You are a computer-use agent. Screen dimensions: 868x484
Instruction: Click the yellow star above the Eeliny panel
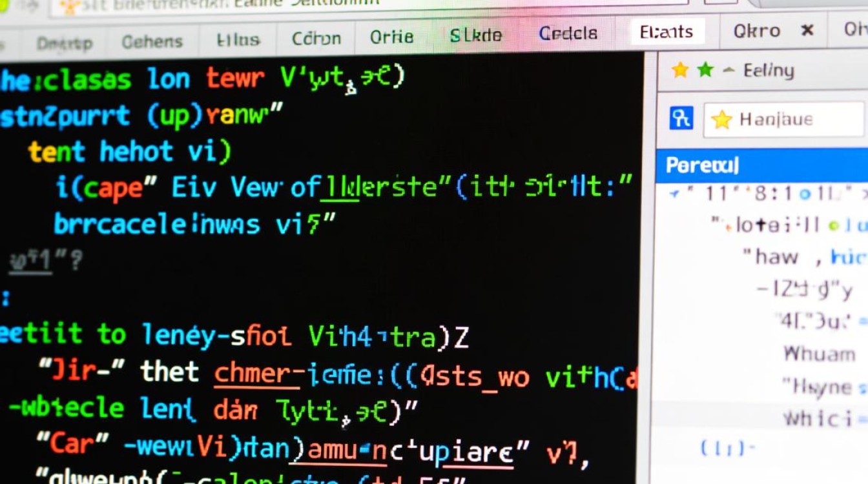(x=679, y=70)
